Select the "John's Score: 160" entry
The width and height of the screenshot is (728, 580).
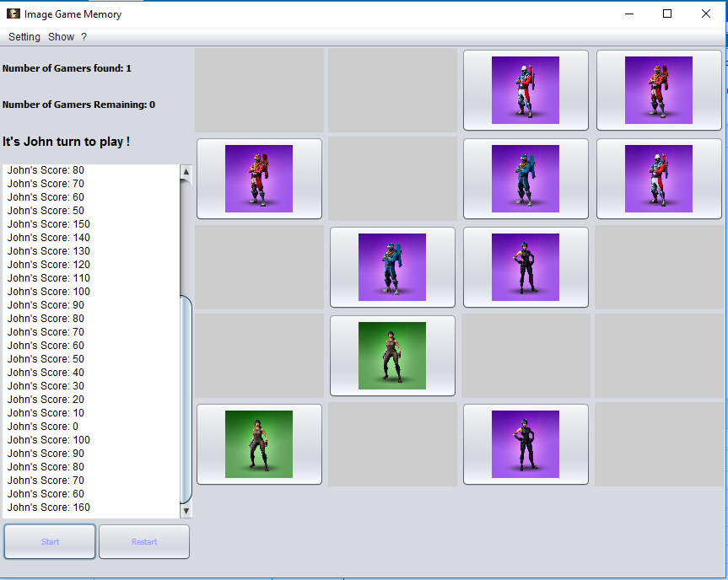point(49,508)
